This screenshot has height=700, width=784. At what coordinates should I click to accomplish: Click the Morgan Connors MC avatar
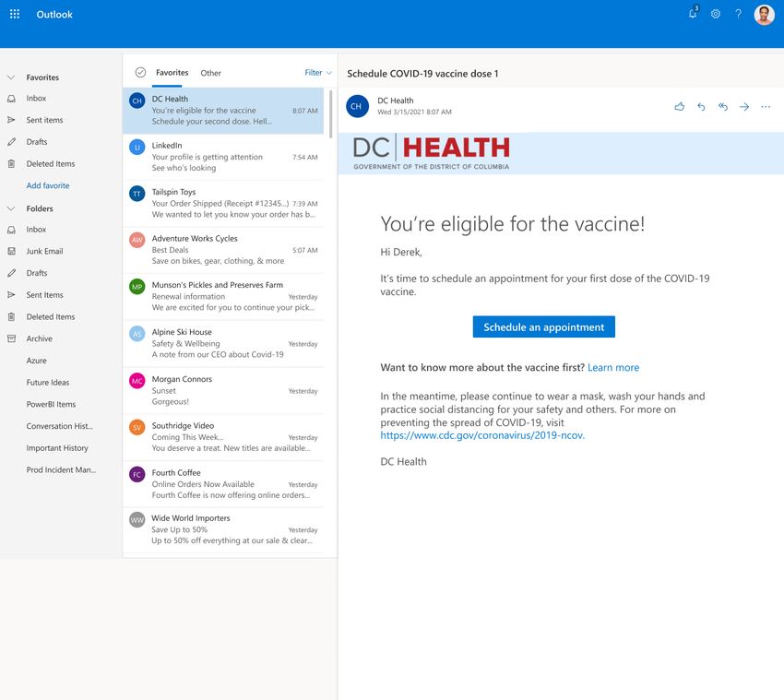137,381
